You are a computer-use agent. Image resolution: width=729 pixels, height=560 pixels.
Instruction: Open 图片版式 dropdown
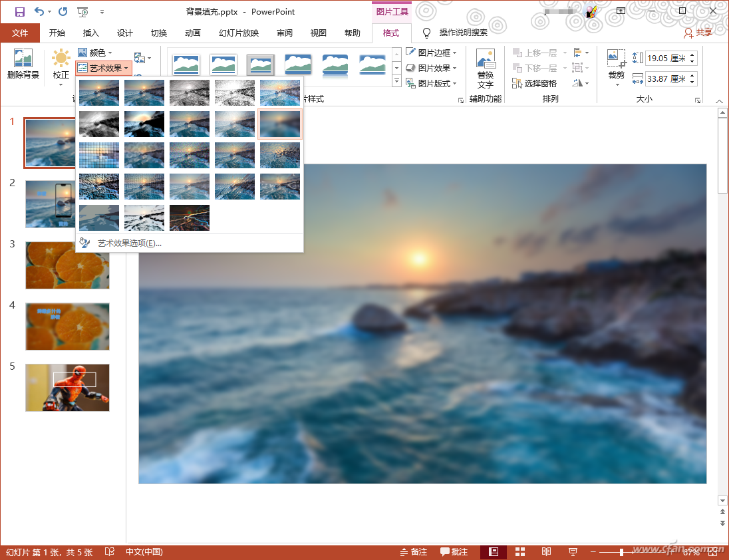click(x=431, y=83)
